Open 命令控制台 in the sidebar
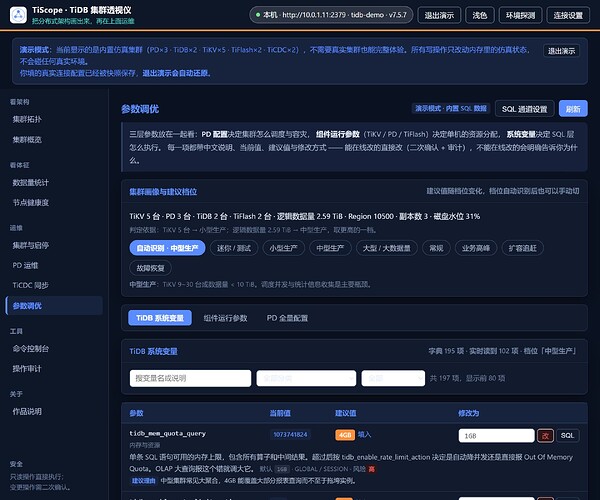The image size is (600, 500). (30, 349)
